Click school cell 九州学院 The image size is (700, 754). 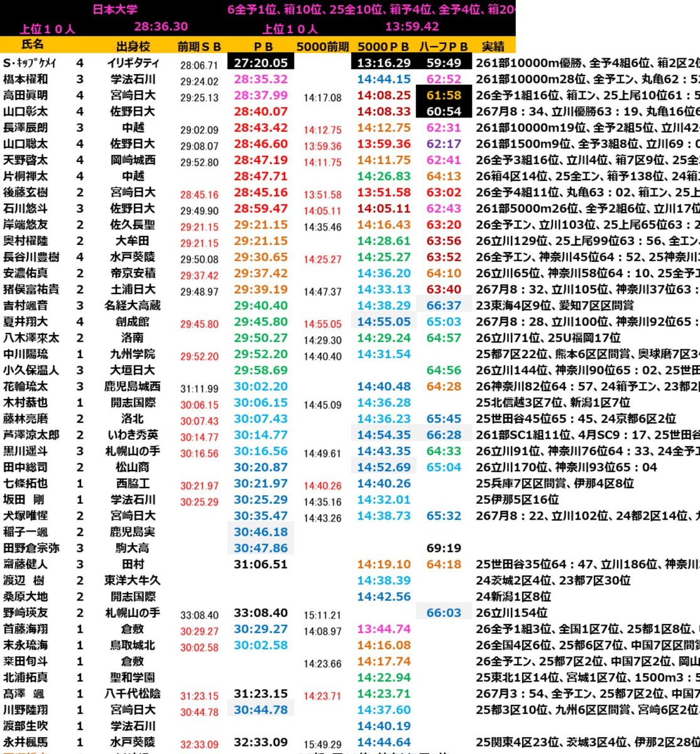pyautogui.click(x=133, y=354)
